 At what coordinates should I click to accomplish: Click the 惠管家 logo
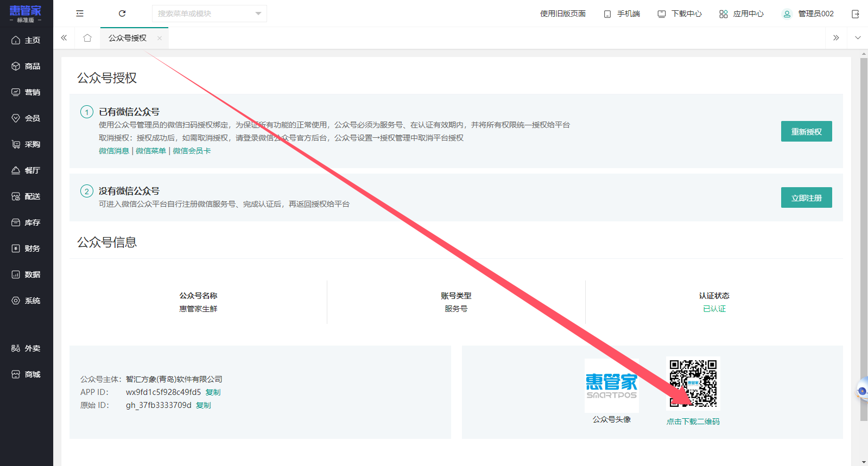point(26,13)
